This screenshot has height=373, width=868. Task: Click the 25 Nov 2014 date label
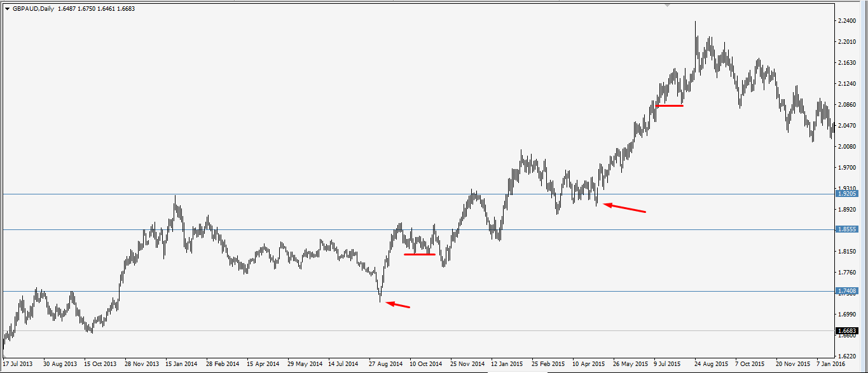[x=467, y=364]
